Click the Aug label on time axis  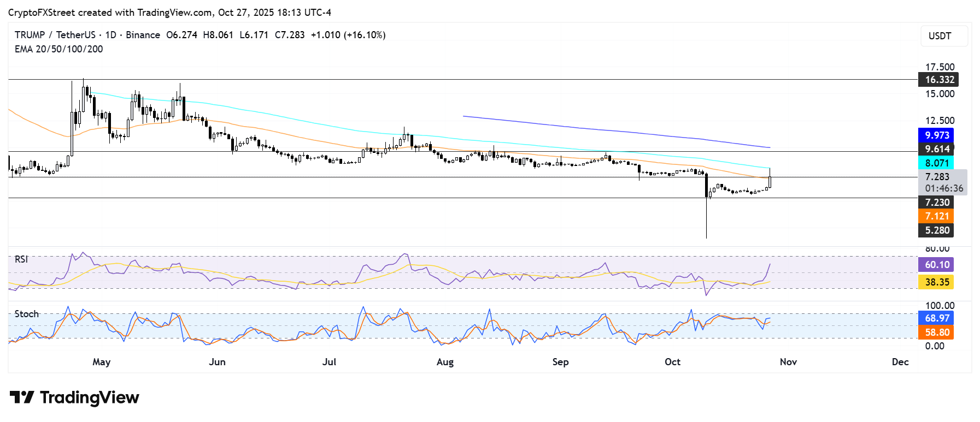(445, 362)
